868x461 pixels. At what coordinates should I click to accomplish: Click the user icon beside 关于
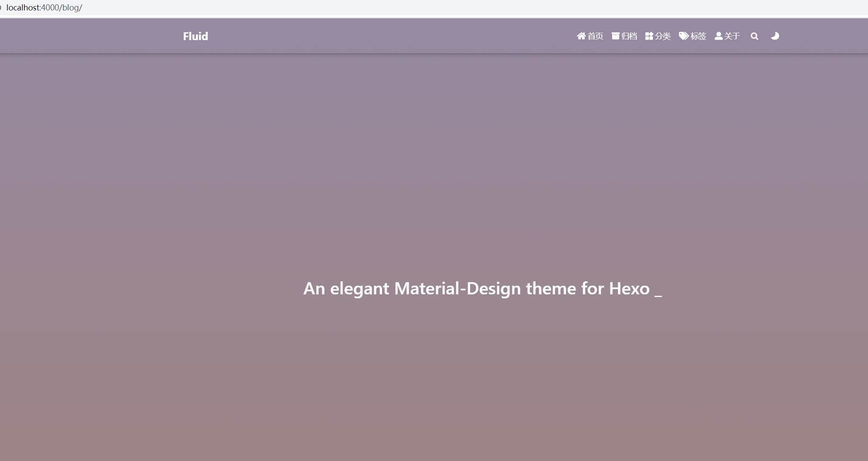click(x=718, y=36)
